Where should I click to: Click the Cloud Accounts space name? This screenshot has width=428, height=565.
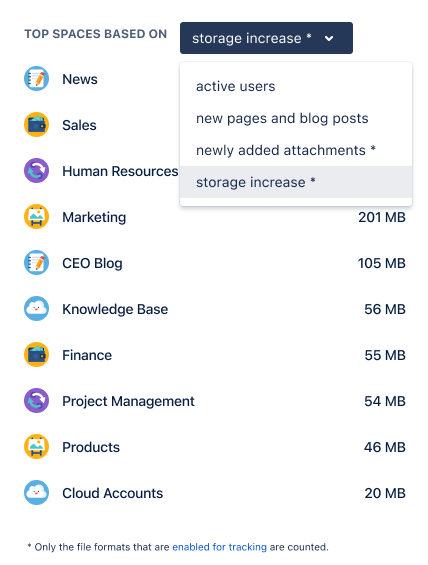click(112, 493)
